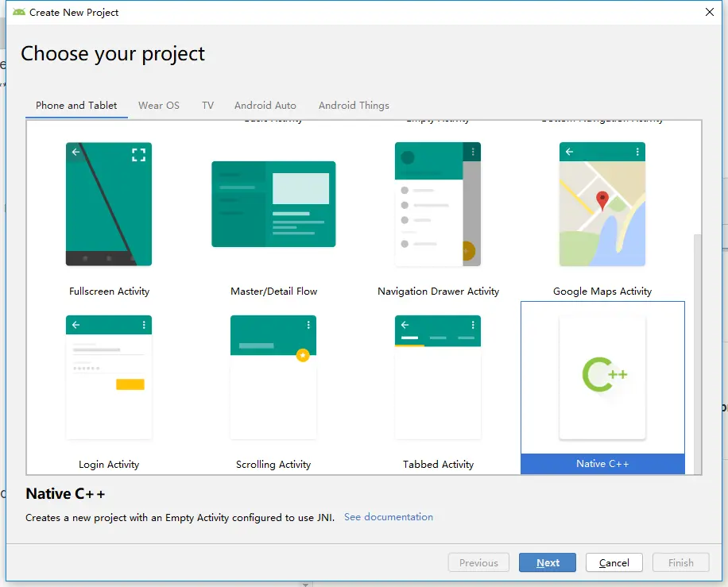
Task: Click the Android logo in title bar
Action: click(19, 12)
